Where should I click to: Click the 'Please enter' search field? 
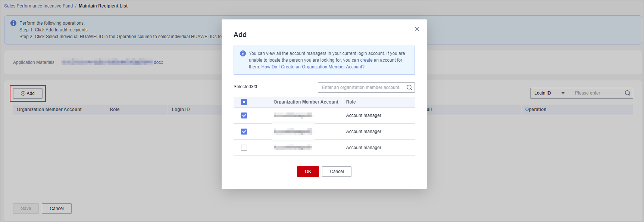(x=598, y=93)
